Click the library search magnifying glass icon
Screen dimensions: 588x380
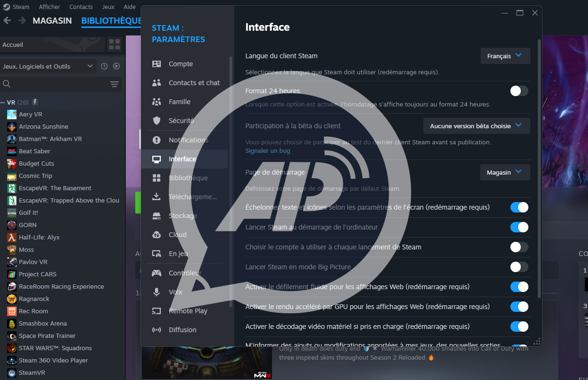click(x=6, y=84)
